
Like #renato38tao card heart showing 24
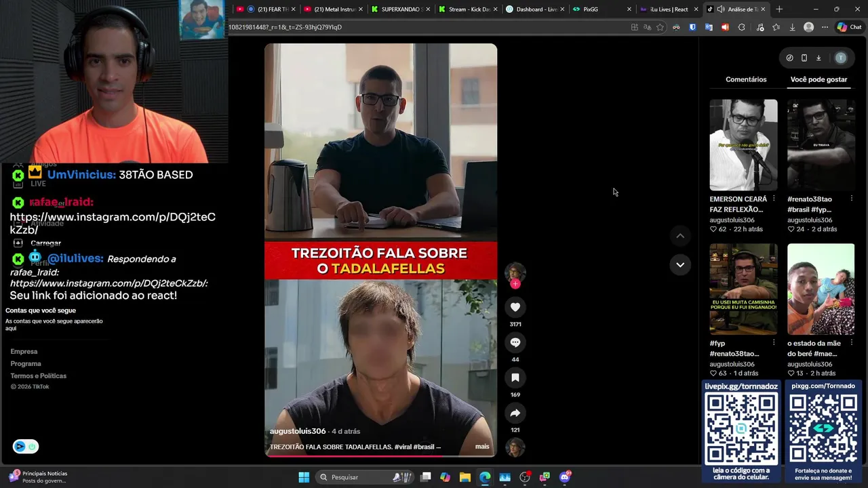click(791, 229)
